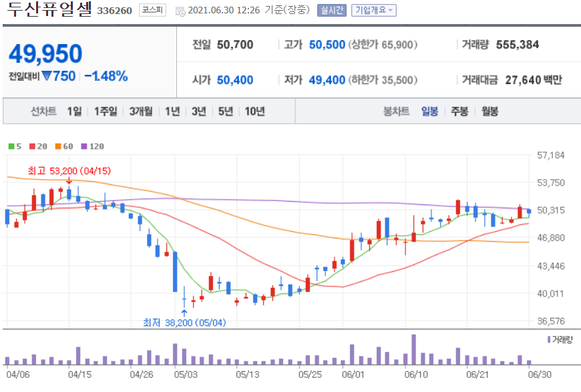This screenshot has height=392, width=581.
Task: Click the 저가 value 49,400
Action: click(x=327, y=80)
